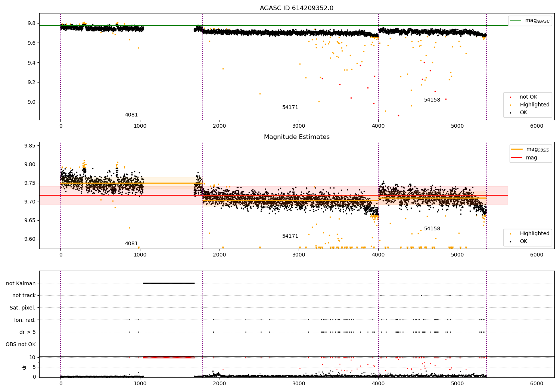Click x-tick '3000' under the Magnitude Estimates plot
560x392 pixels.
tap(299, 255)
